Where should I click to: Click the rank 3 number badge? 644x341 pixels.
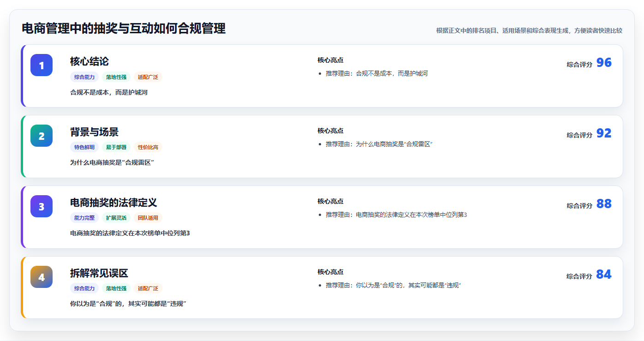(42, 206)
